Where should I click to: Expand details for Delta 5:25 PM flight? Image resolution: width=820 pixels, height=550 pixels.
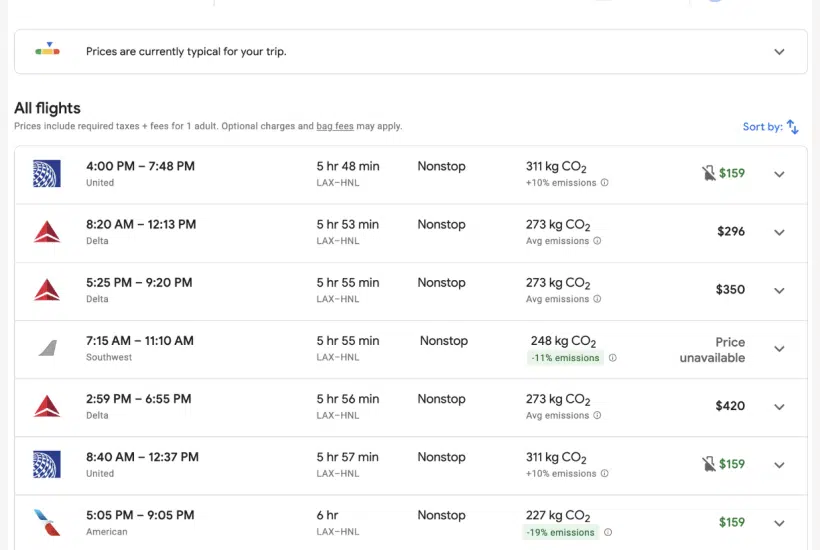(x=779, y=290)
